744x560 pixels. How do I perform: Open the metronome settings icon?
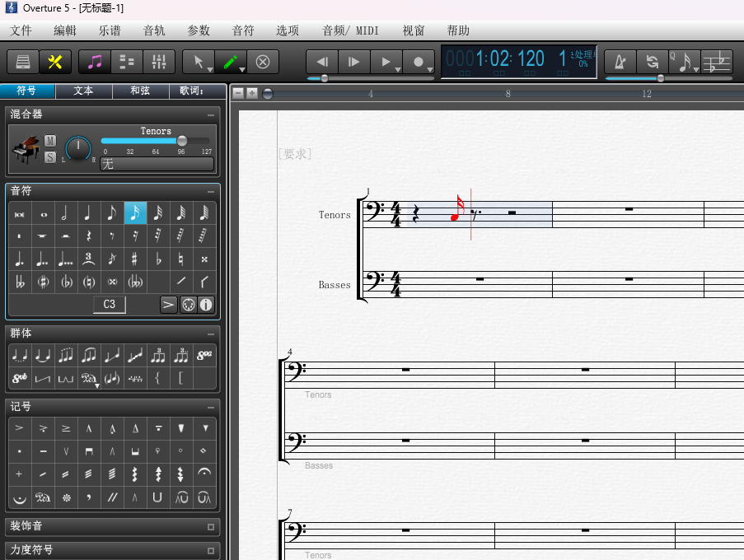(x=620, y=62)
